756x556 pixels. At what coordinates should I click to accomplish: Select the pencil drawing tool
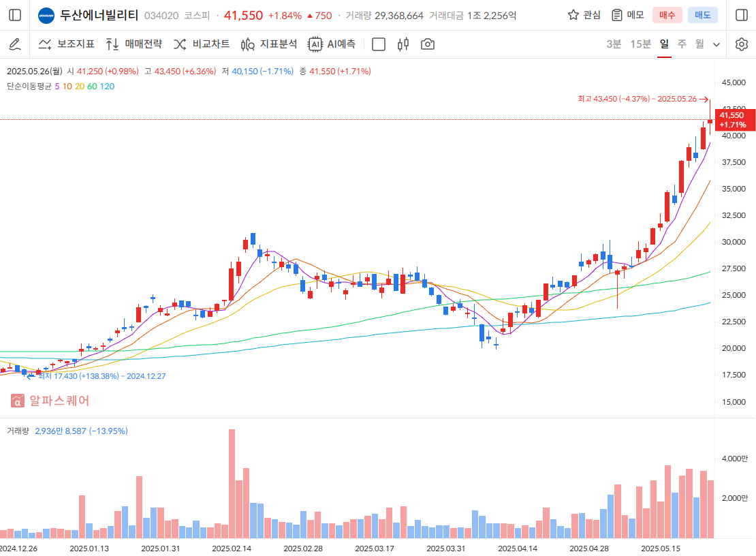click(x=15, y=44)
